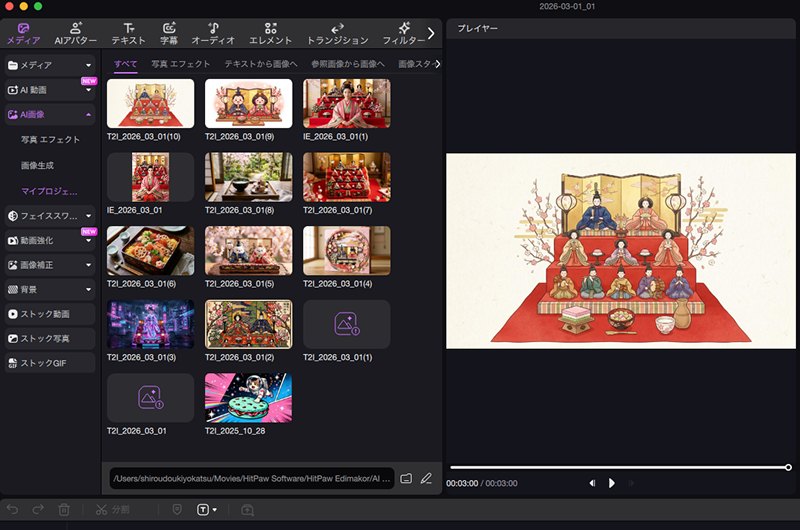
Task: Click the text tool icon in timeline toolbar
Action: (x=203, y=510)
